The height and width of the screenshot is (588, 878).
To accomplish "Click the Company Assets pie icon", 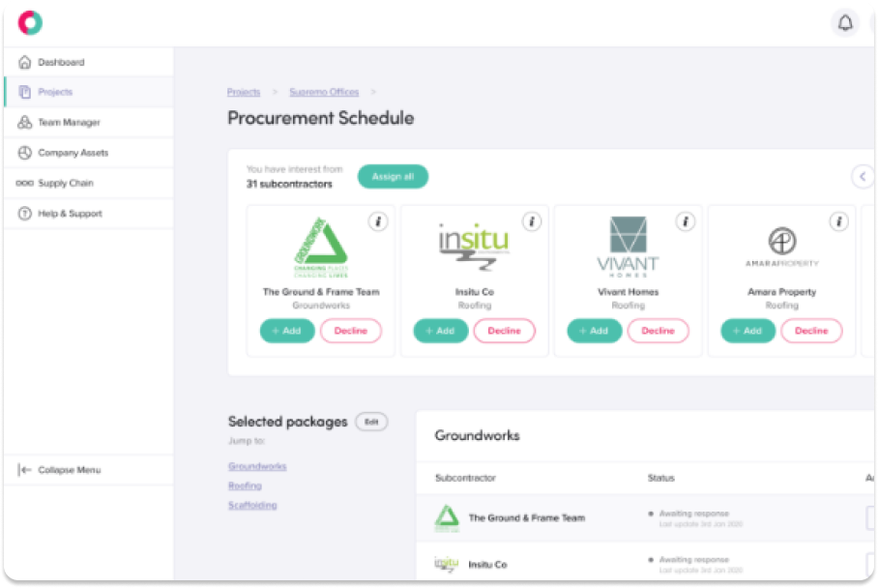I will pyautogui.click(x=24, y=153).
